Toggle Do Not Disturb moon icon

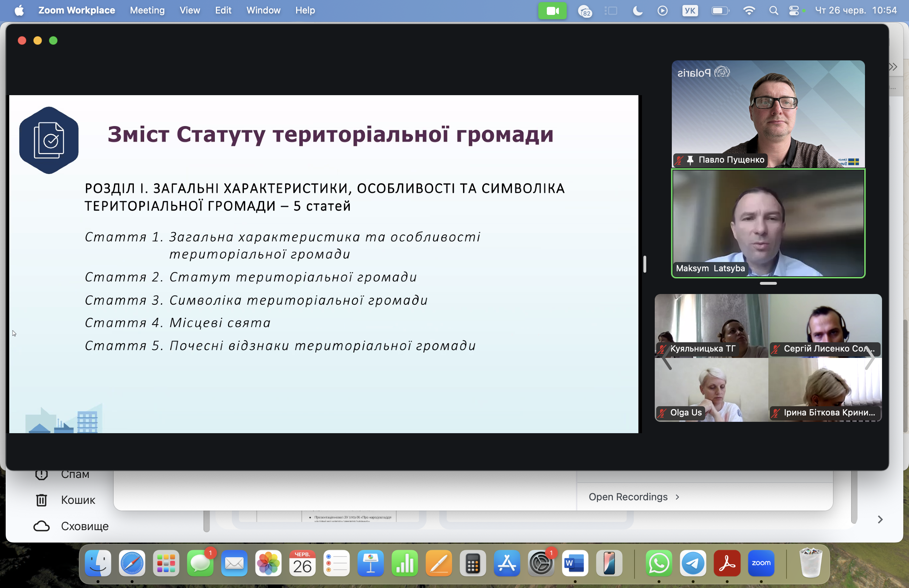pos(638,11)
